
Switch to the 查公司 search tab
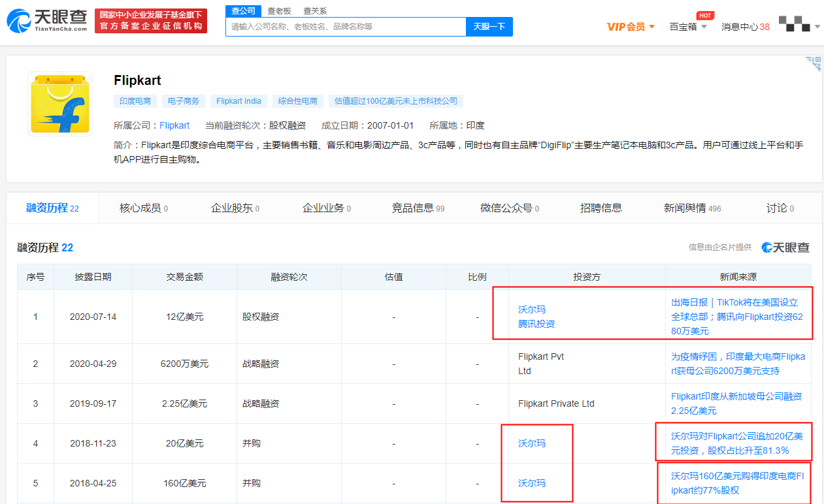coord(244,11)
